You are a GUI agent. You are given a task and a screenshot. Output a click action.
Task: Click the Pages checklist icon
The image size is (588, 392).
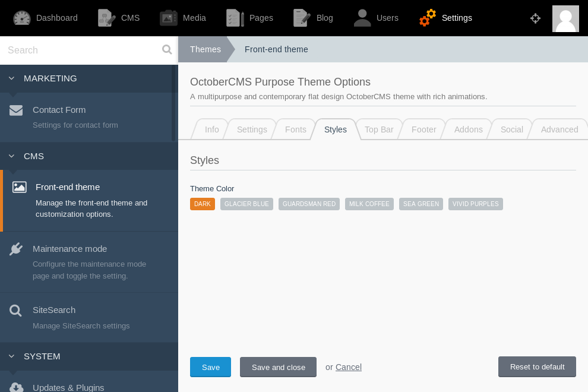point(235,18)
